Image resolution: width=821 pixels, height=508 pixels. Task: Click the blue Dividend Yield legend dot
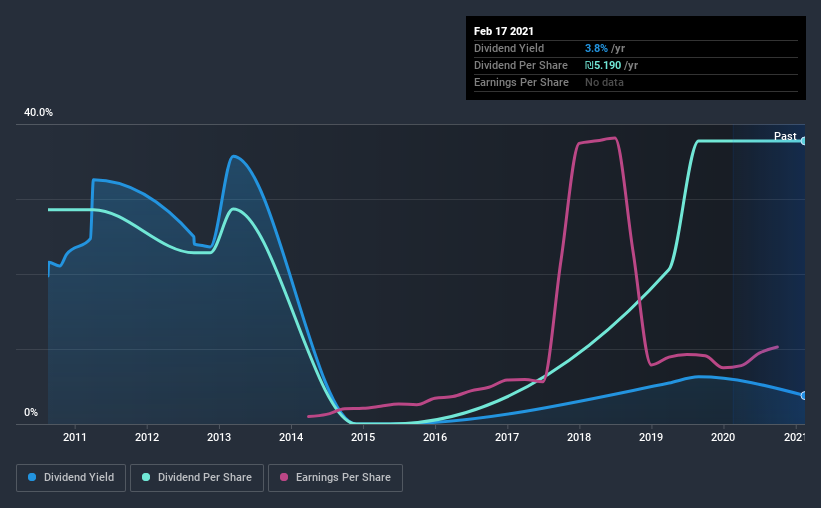tap(32, 477)
